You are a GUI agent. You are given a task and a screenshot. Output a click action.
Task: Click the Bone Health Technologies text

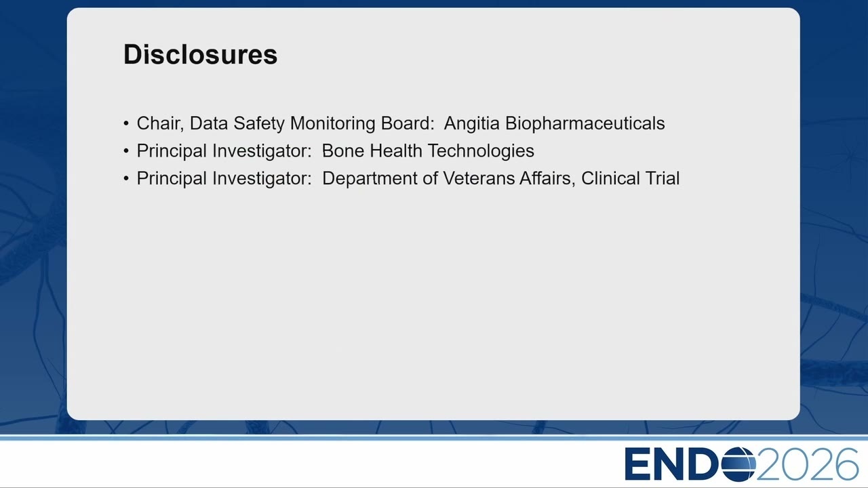tap(428, 151)
